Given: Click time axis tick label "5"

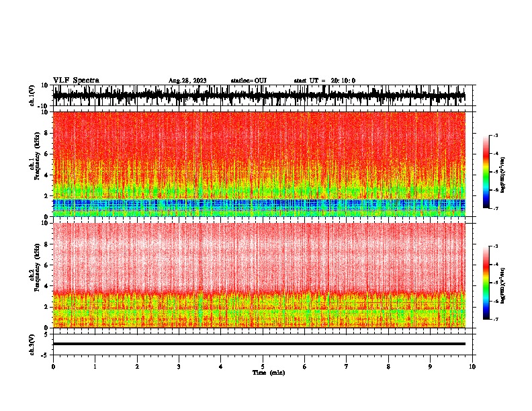Looking at the screenshot, I should (263, 367).
